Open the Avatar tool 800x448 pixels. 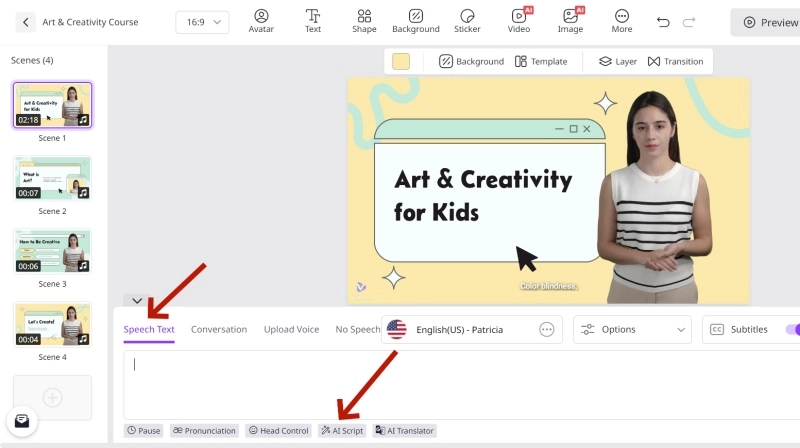[261, 21]
